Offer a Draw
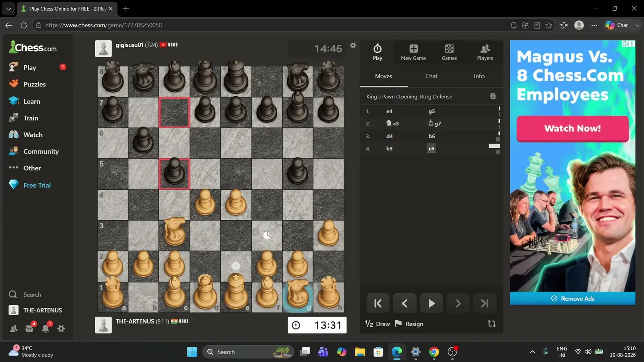This screenshot has height=362, width=644. coord(377,324)
